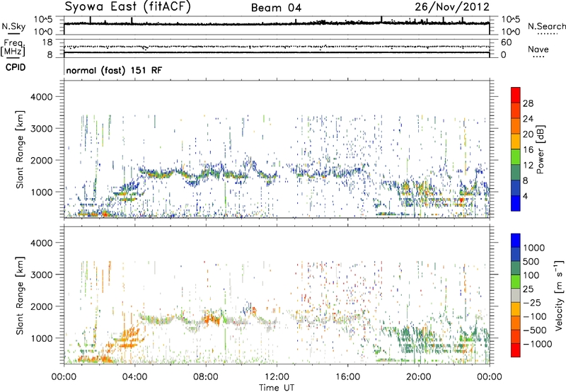The height and width of the screenshot is (392, 566).
Task: Click the 12:00 time tick label
Action: click(277, 377)
